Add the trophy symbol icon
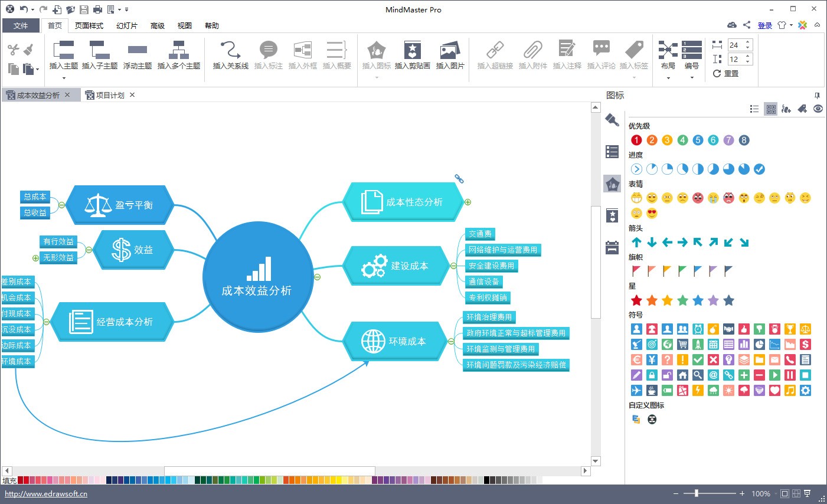 790,329
